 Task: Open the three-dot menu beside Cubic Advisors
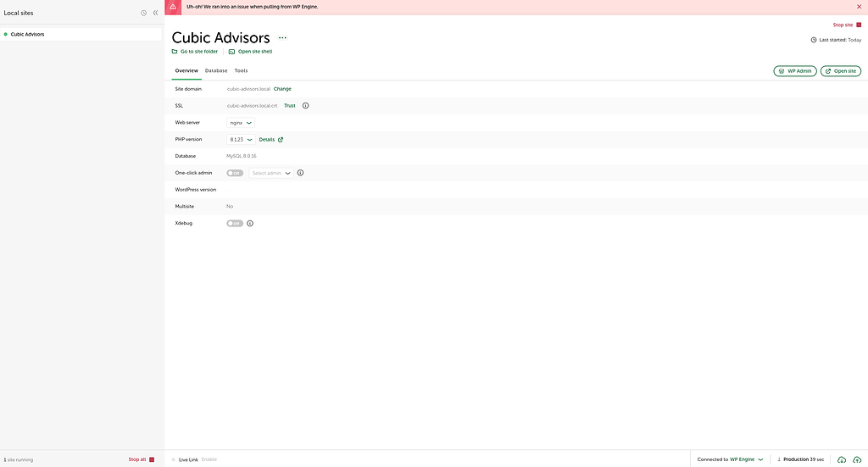click(282, 38)
